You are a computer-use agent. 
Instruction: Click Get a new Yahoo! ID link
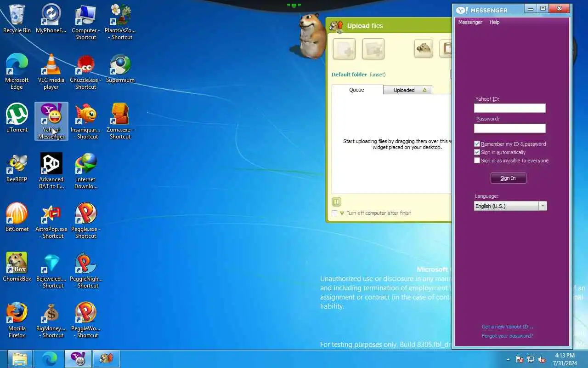tap(507, 327)
